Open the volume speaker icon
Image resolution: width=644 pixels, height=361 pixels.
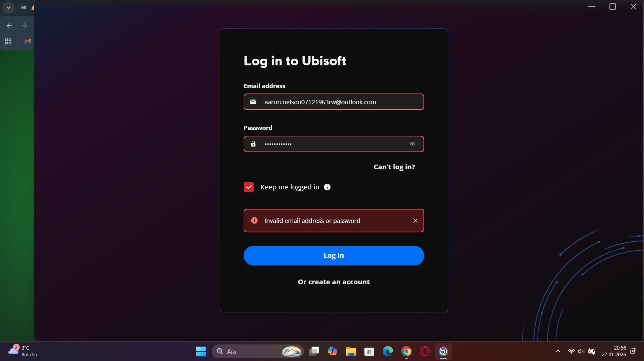pyautogui.click(x=581, y=351)
